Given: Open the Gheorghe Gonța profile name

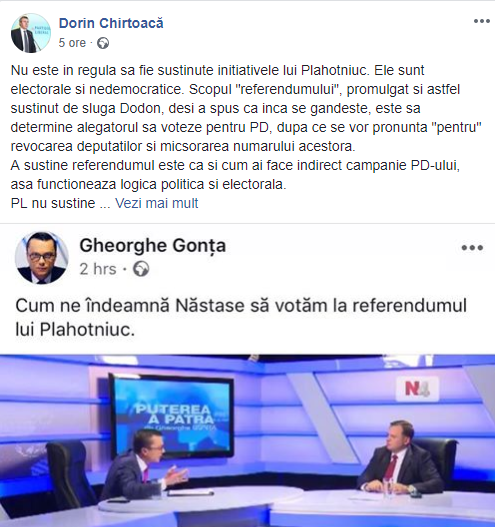Looking at the screenshot, I should pyautogui.click(x=153, y=246).
